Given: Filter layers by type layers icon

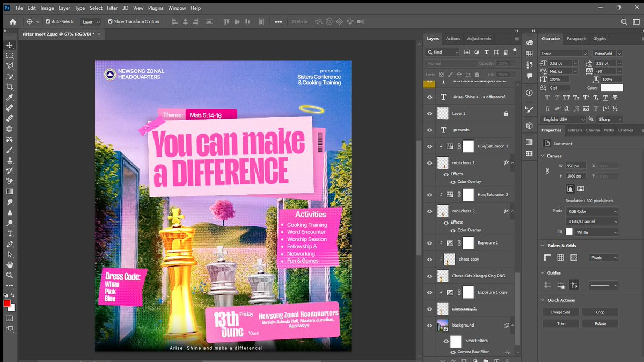Looking at the screenshot, I should pyautogui.click(x=486, y=52).
